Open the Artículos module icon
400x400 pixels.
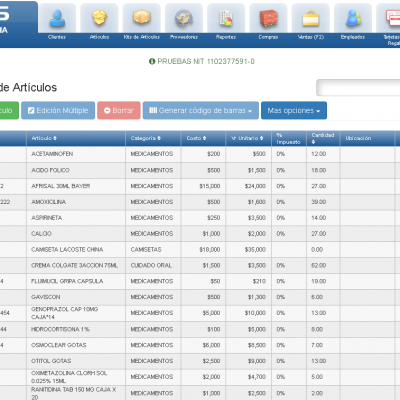pyautogui.click(x=99, y=18)
